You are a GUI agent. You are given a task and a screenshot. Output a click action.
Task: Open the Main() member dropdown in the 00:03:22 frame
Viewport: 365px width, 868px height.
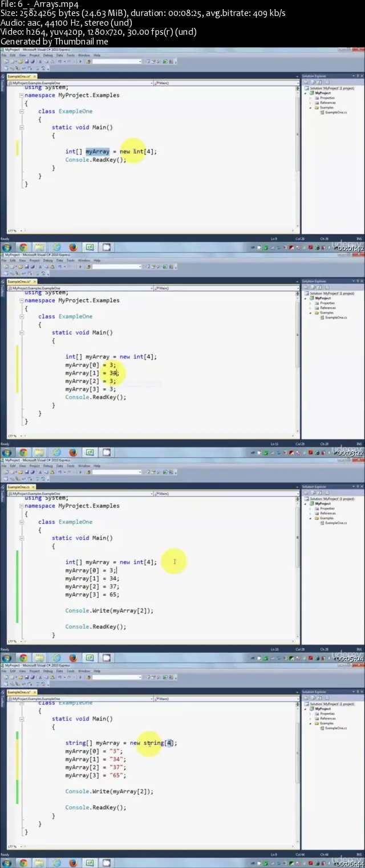(225, 288)
